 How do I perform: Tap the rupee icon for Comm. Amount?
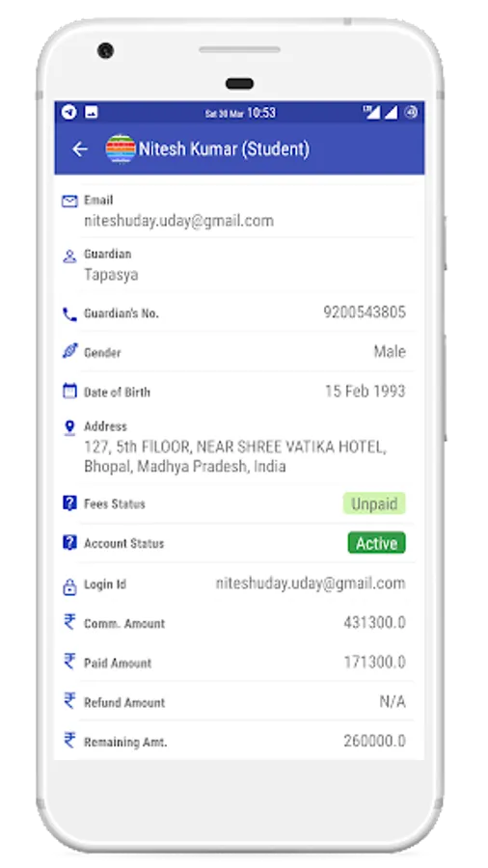click(x=69, y=622)
